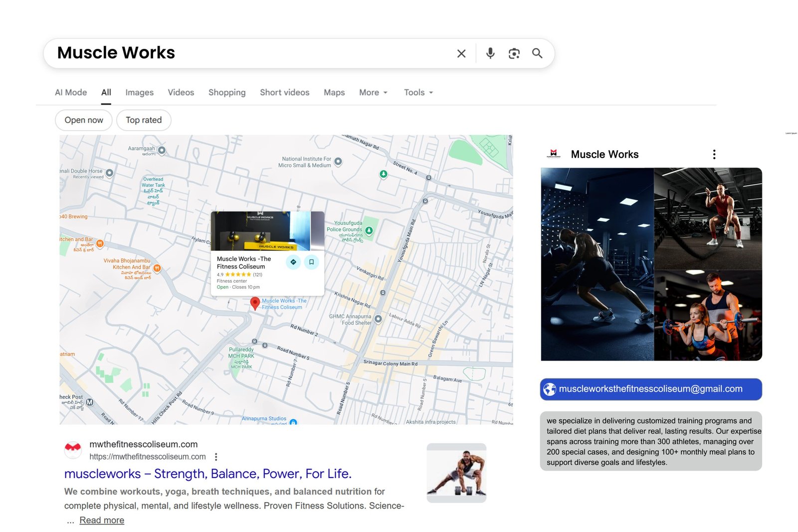
Task: Switch to the Images tab
Action: pyautogui.click(x=139, y=92)
